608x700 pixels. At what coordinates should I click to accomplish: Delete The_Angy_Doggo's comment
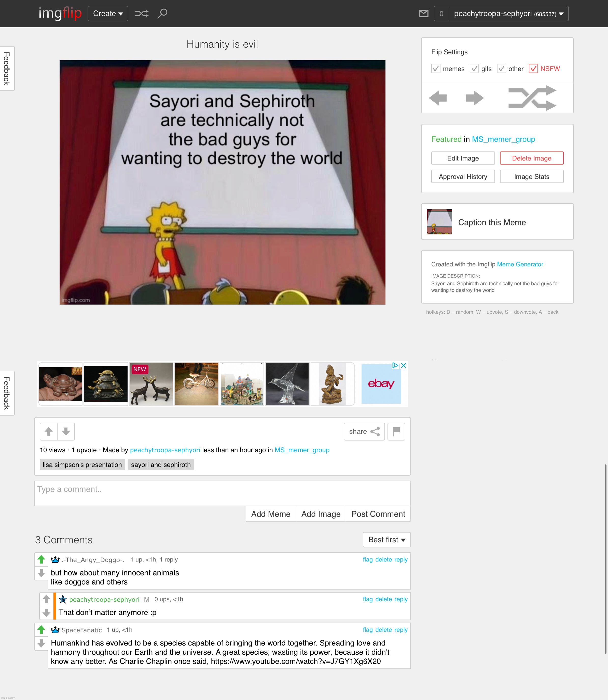pyautogui.click(x=383, y=559)
